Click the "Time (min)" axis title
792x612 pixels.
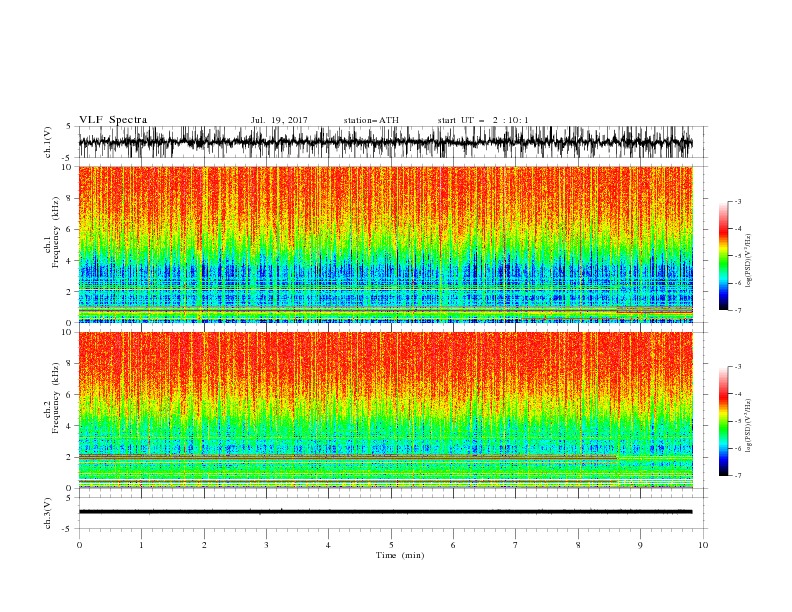click(400, 555)
